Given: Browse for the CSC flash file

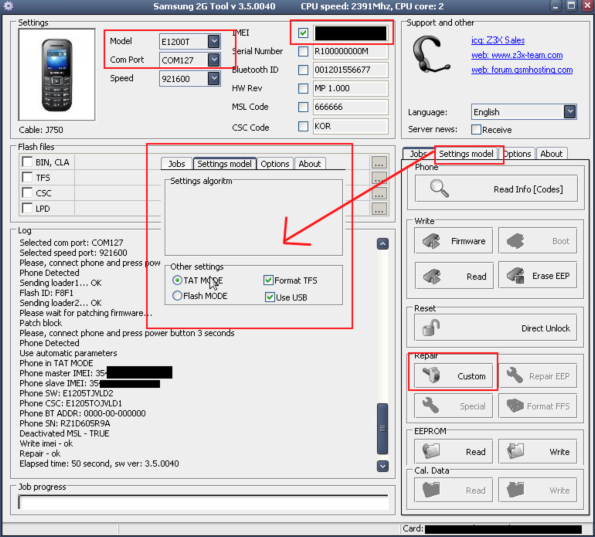Looking at the screenshot, I should pos(379,193).
